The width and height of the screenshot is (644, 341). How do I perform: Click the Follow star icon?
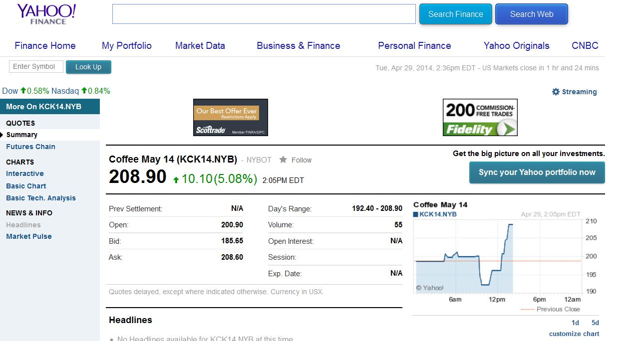[283, 160]
